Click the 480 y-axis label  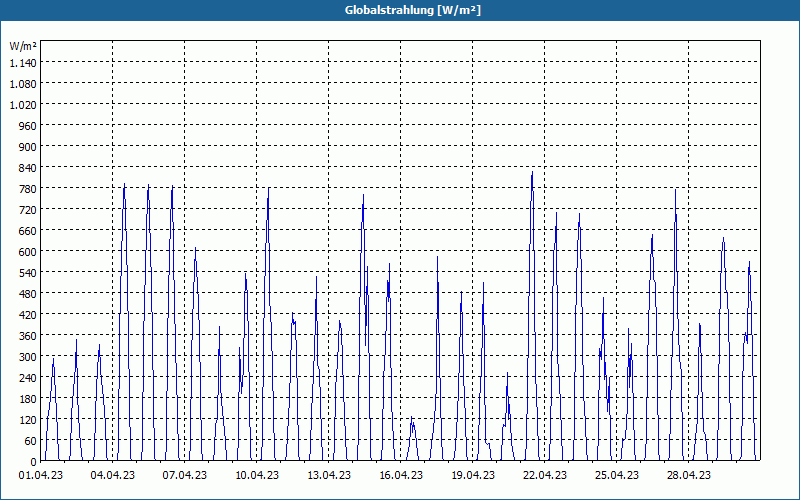28,293
